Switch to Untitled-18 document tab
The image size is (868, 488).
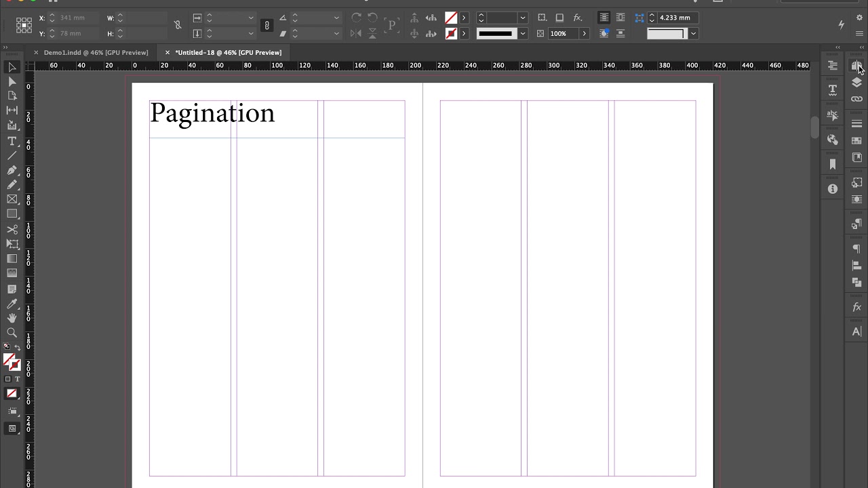[x=228, y=52]
